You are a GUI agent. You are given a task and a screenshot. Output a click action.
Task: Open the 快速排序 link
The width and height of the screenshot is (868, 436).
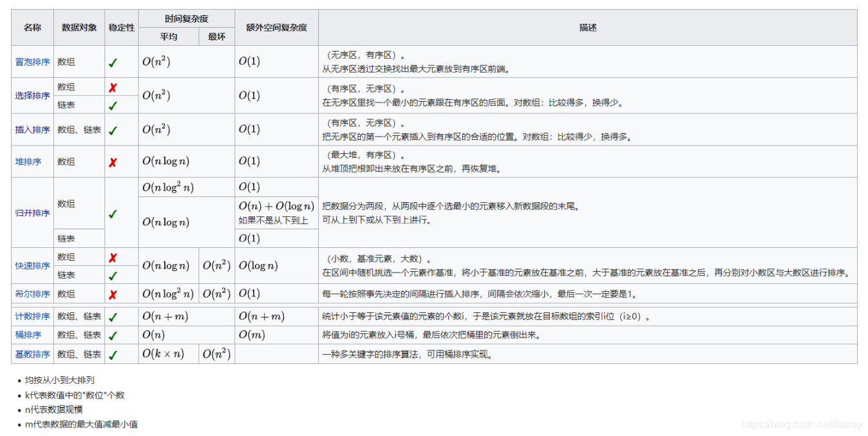pyautogui.click(x=32, y=265)
